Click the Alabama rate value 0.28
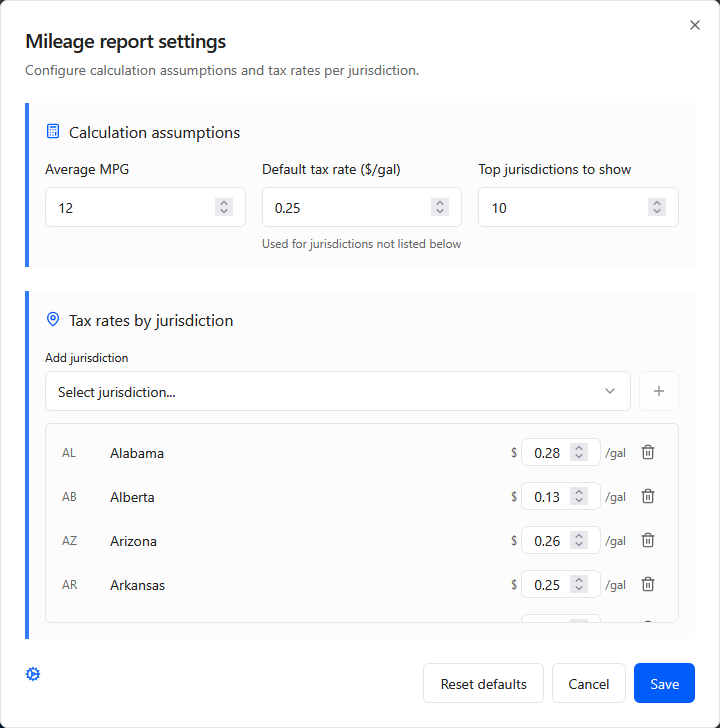720x728 pixels. [547, 453]
